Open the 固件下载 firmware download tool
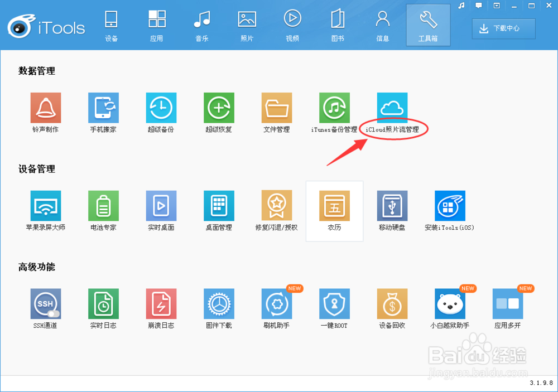This screenshot has height=392, width=558. click(219, 303)
